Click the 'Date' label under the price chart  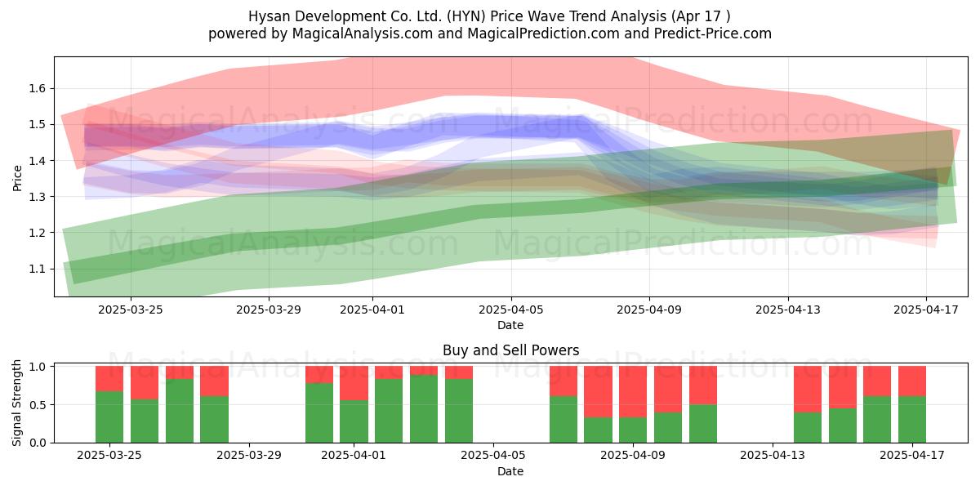click(x=510, y=325)
